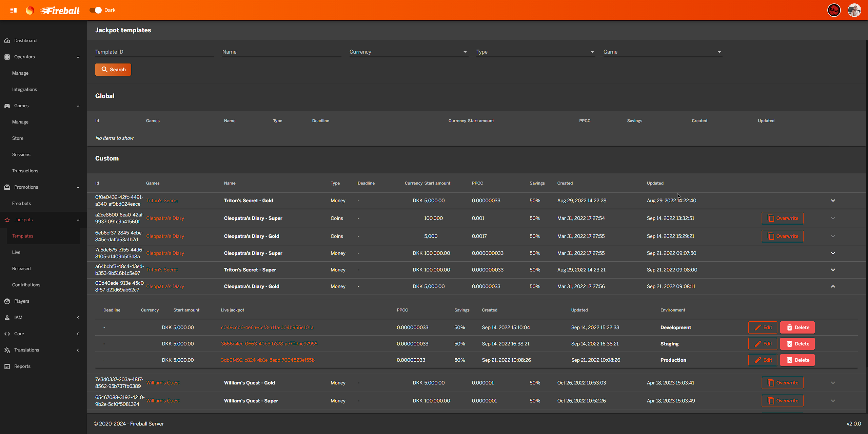Click the Template ID input field

tap(154, 52)
